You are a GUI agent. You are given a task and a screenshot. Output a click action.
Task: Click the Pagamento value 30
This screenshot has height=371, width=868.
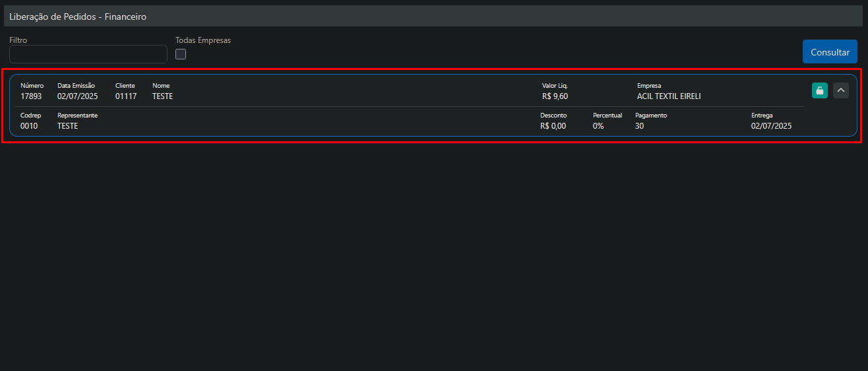click(639, 126)
